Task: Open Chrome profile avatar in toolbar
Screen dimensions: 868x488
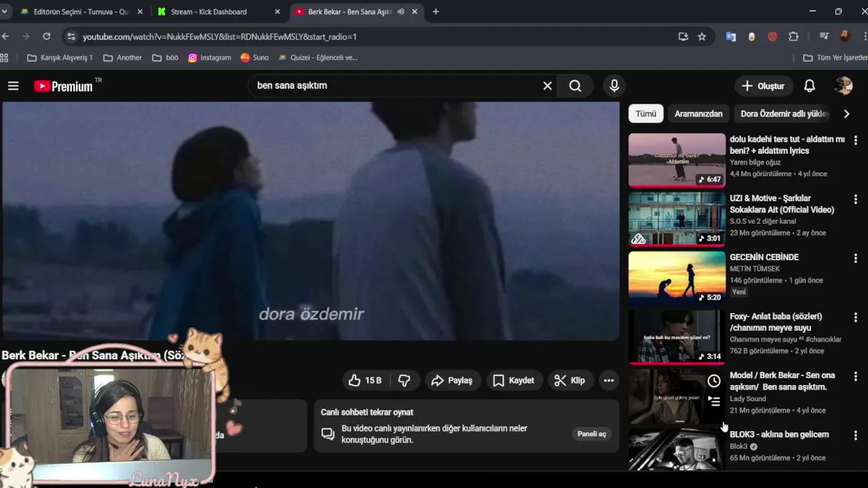Action: point(845,37)
